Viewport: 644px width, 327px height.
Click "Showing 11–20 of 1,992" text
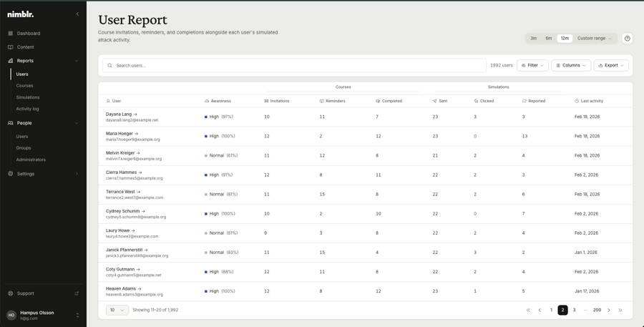155,310
